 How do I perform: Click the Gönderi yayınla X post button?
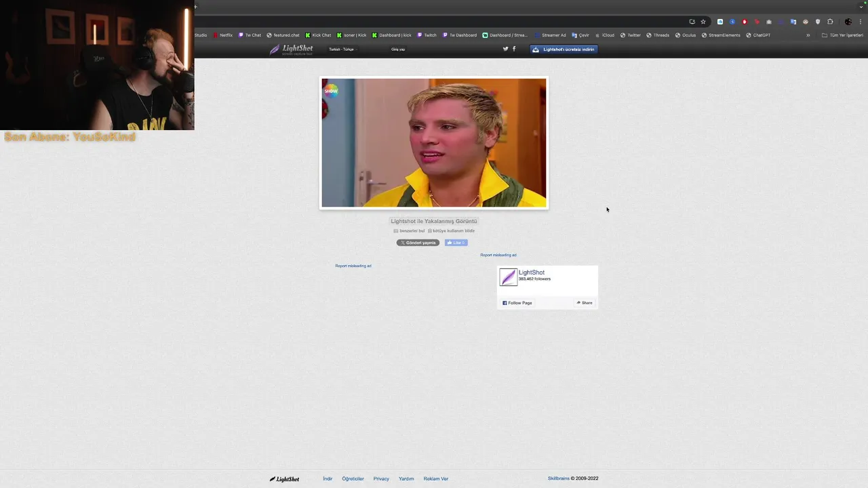tap(418, 243)
